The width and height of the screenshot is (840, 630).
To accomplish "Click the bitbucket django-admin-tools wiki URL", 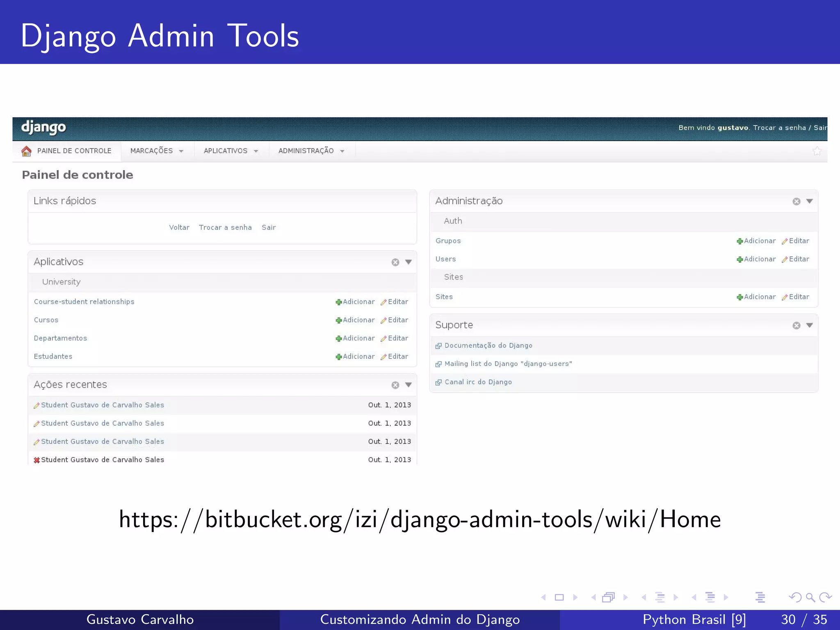I will coord(420,520).
